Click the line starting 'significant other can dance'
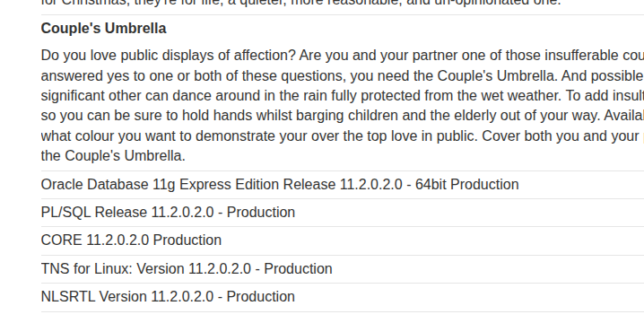644x332 pixels. [343, 96]
